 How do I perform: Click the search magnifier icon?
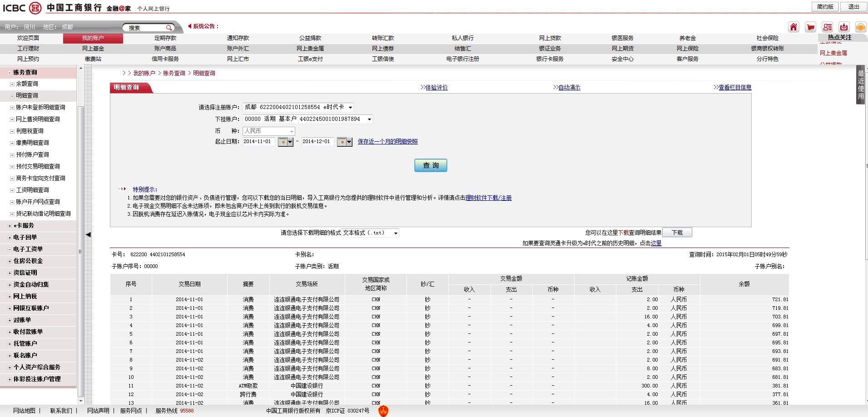(x=169, y=28)
